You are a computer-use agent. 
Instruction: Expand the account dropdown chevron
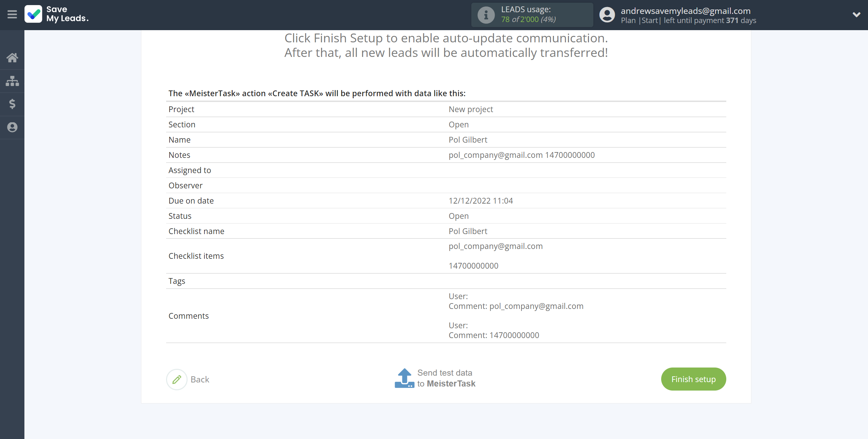pyautogui.click(x=856, y=15)
